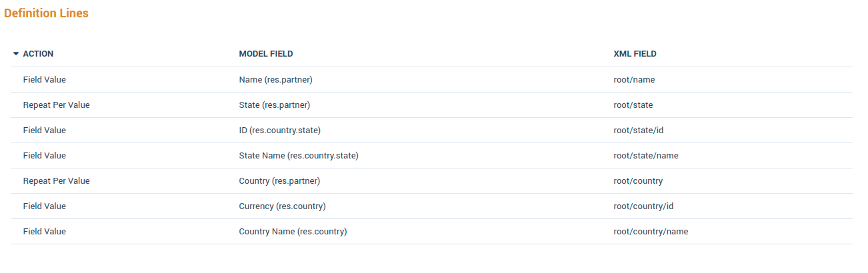
Task: Sort by the MODEL FIELD column header
Action: [x=265, y=54]
